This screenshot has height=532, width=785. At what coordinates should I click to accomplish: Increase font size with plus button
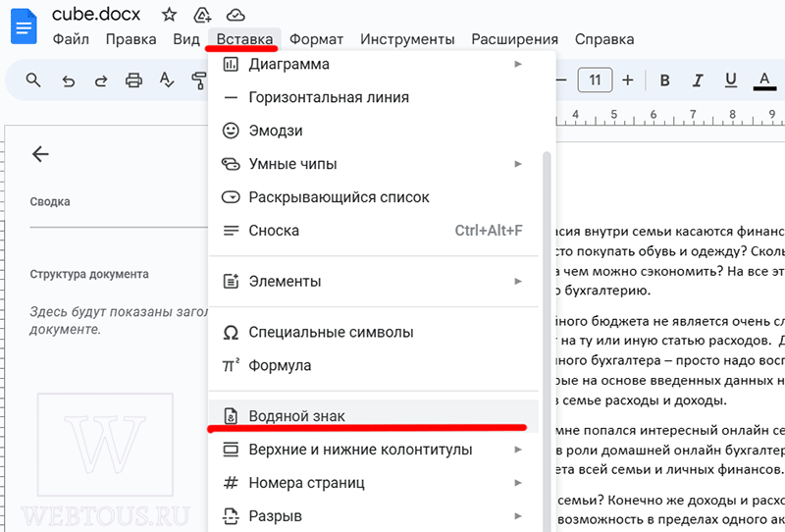tap(628, 80)
